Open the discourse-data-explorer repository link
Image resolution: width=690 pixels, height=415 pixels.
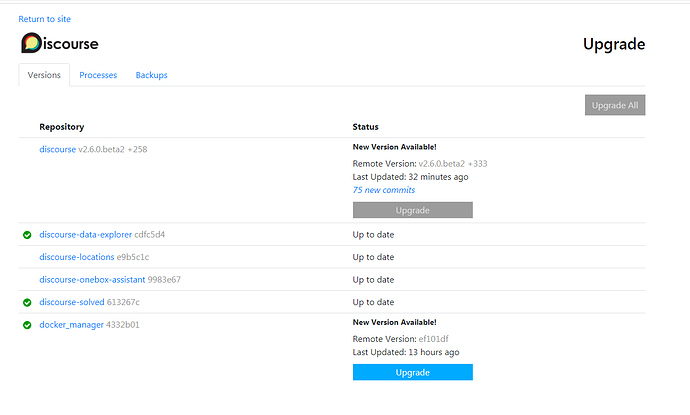tap(85, 235)
